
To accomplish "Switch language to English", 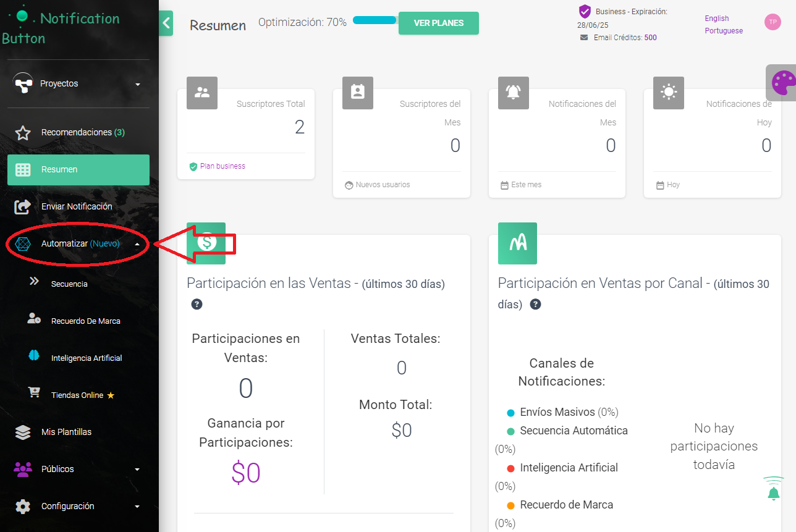I will (x=716, y=19).
